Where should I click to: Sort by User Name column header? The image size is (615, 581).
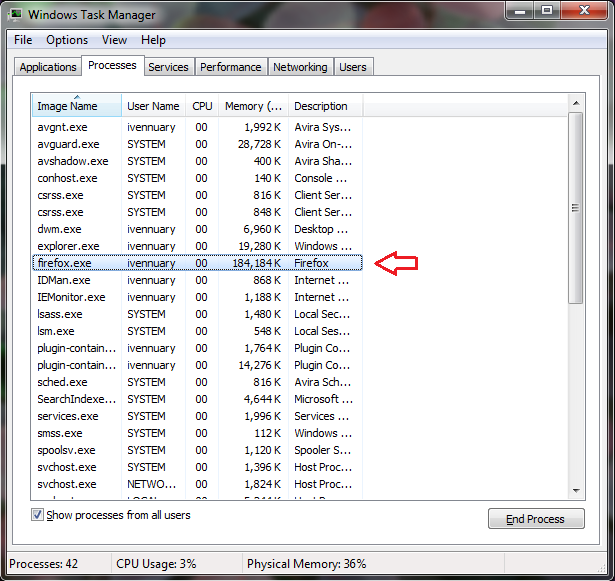tap(153, 106)
